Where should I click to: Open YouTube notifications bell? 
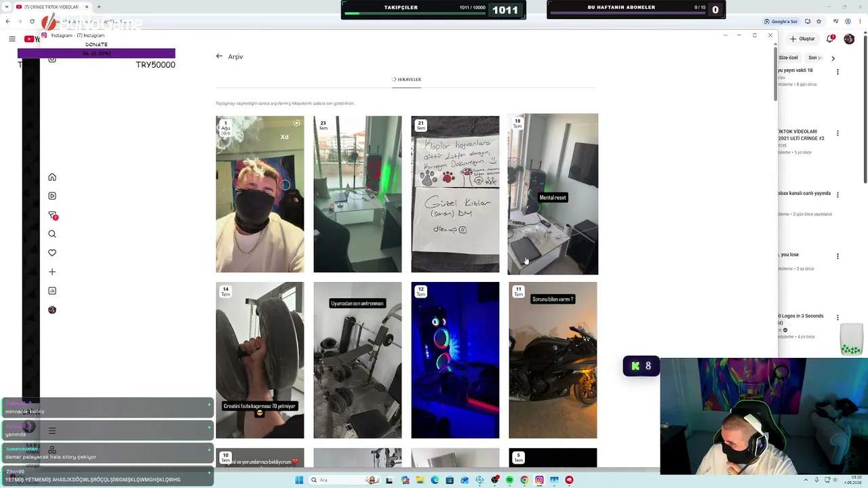click(x=830, y=39)
